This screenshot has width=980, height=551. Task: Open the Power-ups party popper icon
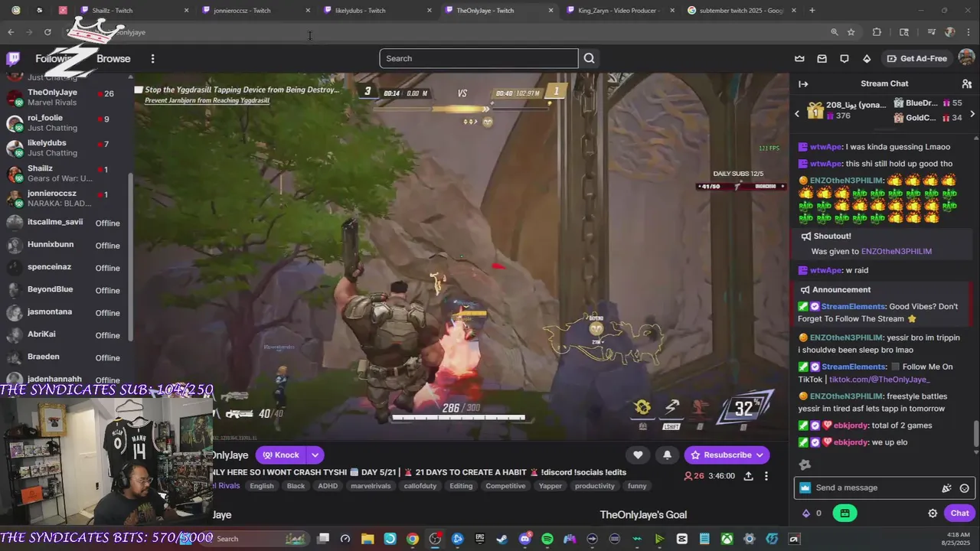(946, 487)
